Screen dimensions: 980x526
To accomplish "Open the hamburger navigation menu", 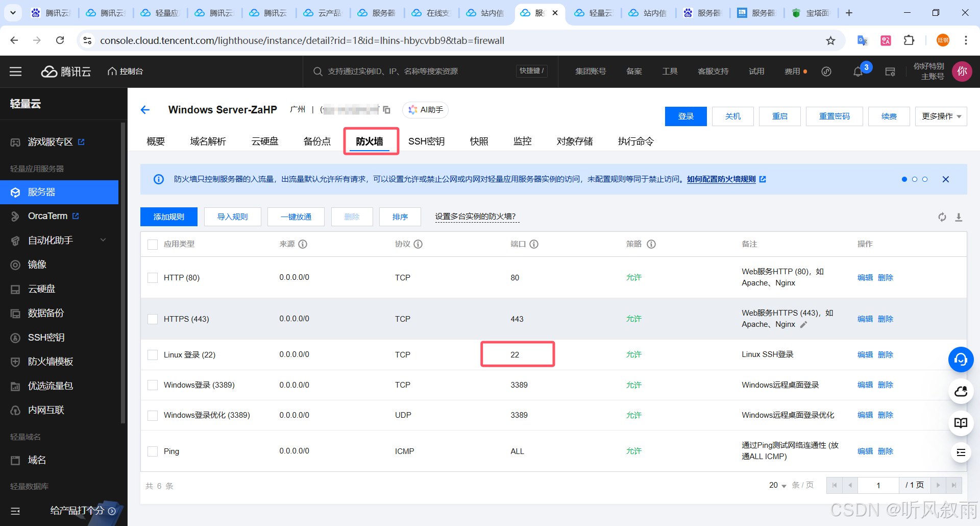I will coord(16,71).
